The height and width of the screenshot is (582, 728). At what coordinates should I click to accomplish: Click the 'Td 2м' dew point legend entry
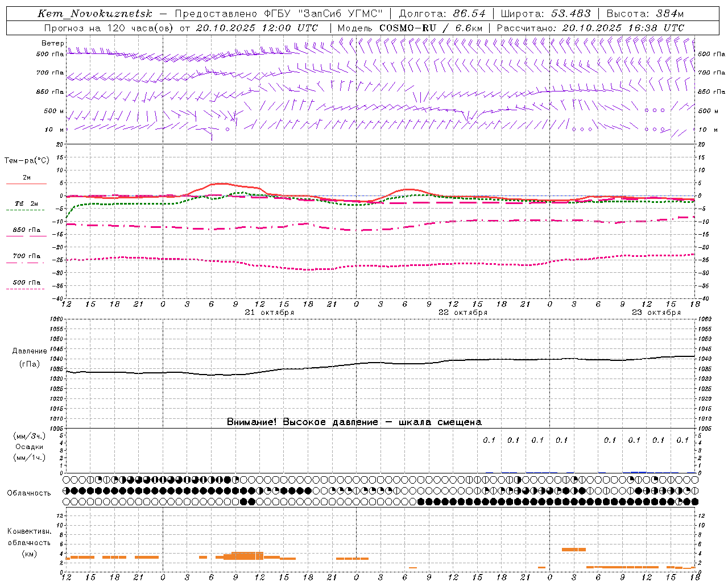pyautogui.click(x=26, y=203)
